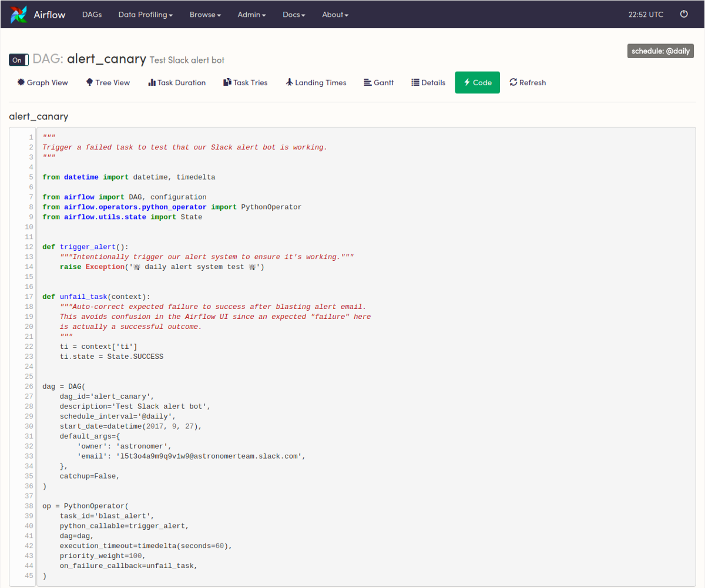The width and height of the screenshot is (705, 588).
Task: Click line number 45 in gutter
Action: 29,576
